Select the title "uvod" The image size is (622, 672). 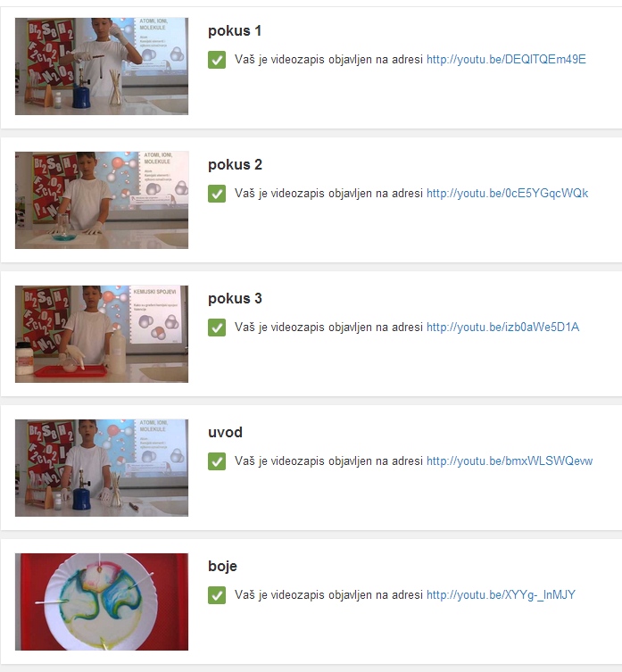pyautogui.click(x=225, y=433)
